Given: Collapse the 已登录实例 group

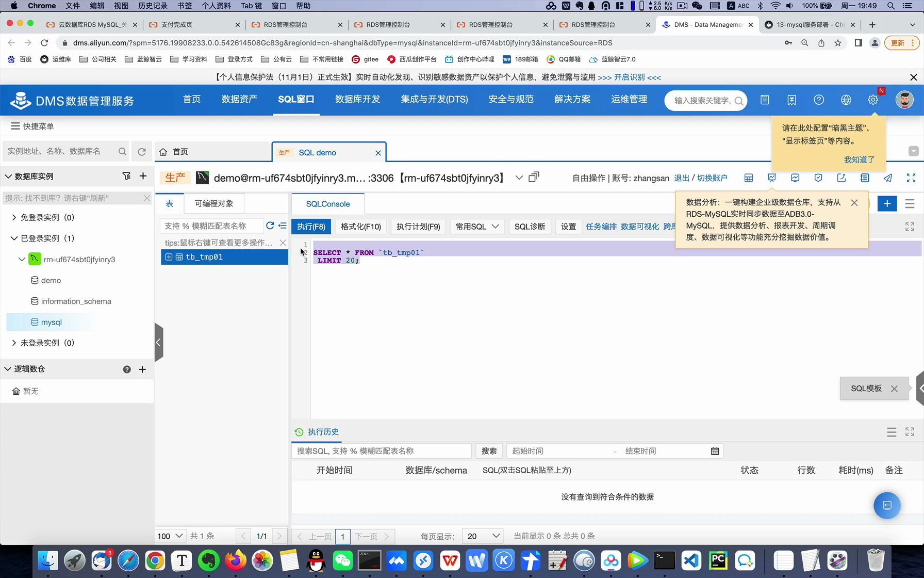Looking at the screenshot, I should [14, 238].
